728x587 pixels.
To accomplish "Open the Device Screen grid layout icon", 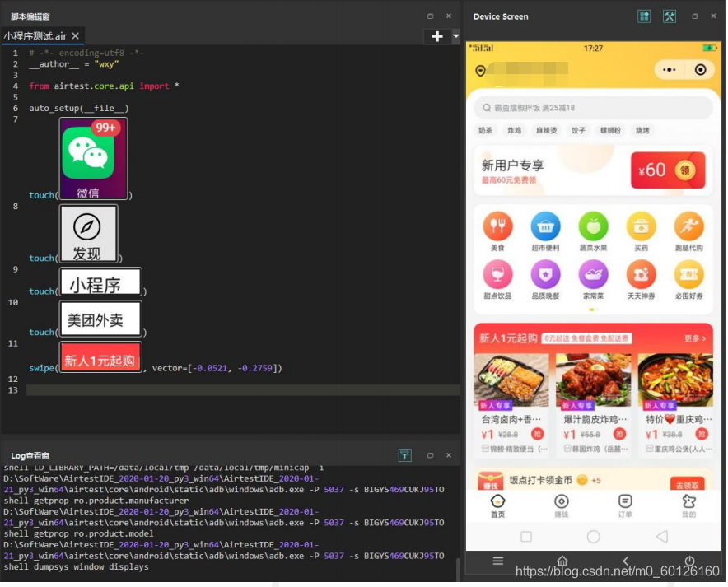I will point(644,16).
